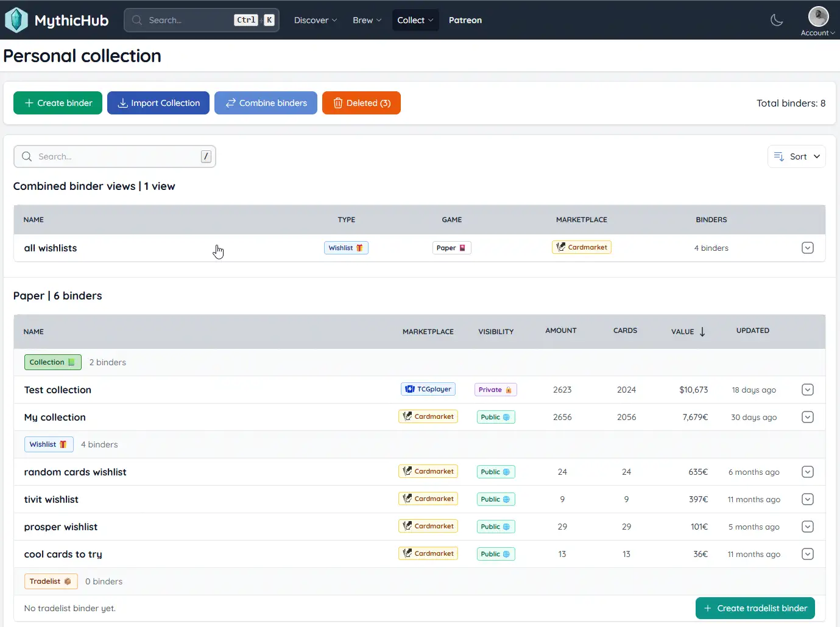Click the Tradelist group tag
Image resolution: width=840 pixels, height=627 pixels.
point(51,581)
